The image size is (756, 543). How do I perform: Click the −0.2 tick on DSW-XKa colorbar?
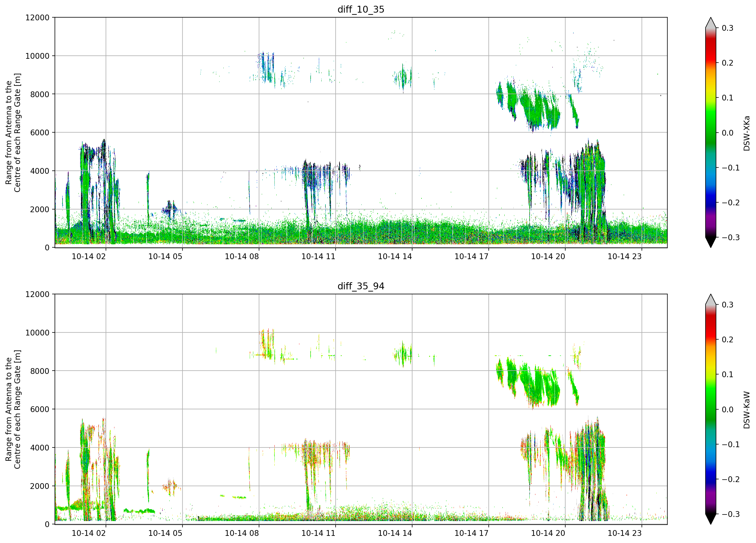(x=731, y=203)
